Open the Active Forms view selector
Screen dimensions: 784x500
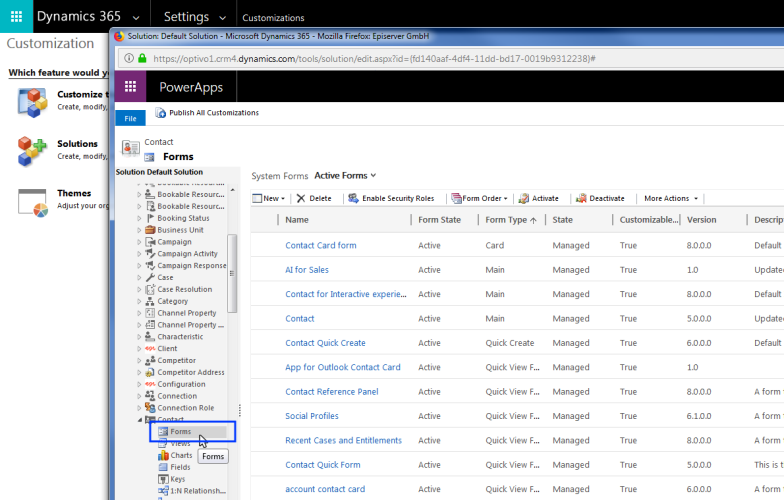pos(346,176)
